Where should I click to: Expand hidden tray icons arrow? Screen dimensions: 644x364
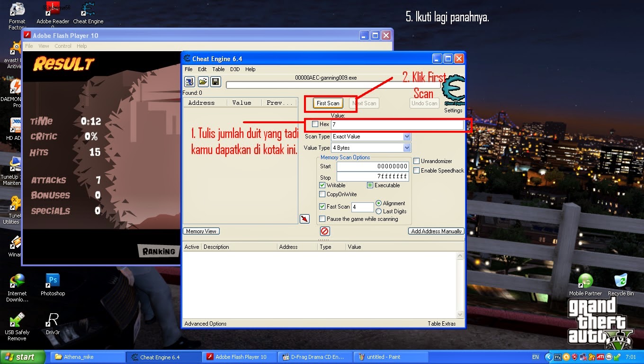click(x=548, y=357)
